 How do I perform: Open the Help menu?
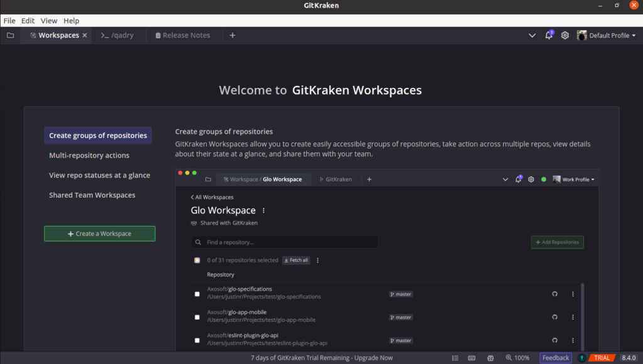(x=72, y=21)
